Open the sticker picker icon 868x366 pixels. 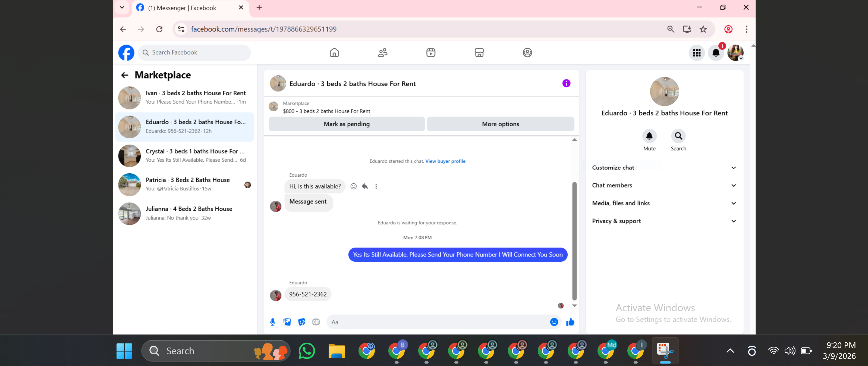(301, 322)
